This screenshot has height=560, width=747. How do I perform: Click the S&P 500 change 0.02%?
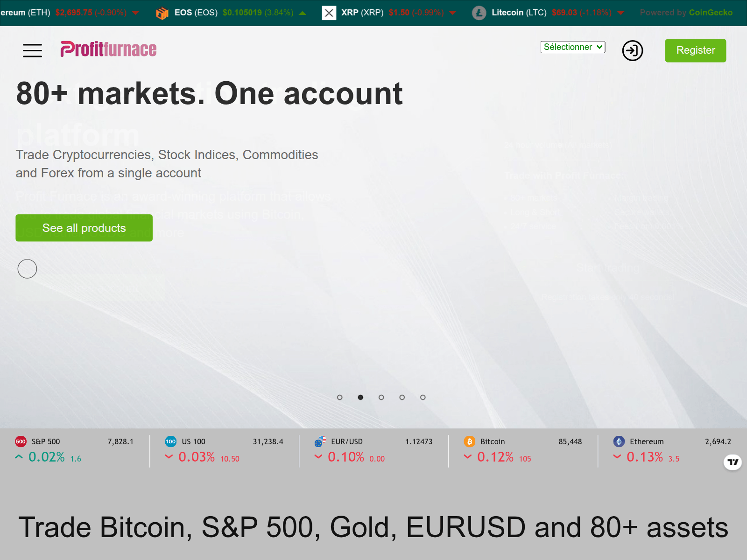click(x=47, y=457)
